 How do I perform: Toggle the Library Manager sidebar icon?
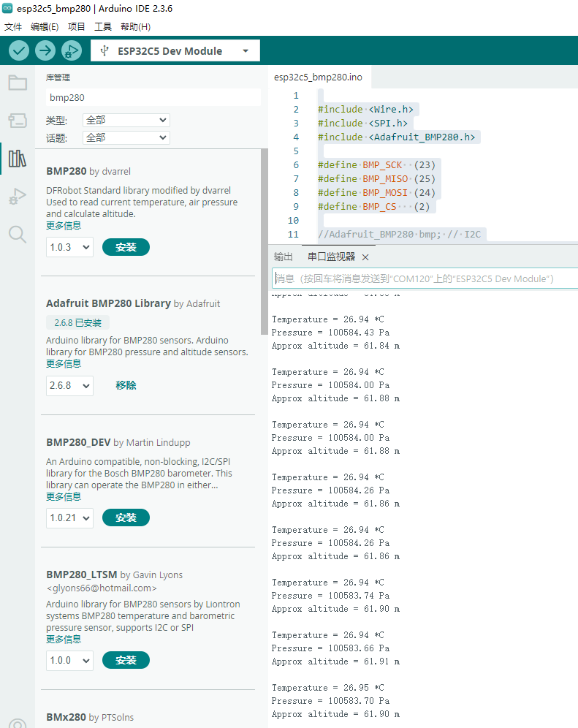click(18, 159)
